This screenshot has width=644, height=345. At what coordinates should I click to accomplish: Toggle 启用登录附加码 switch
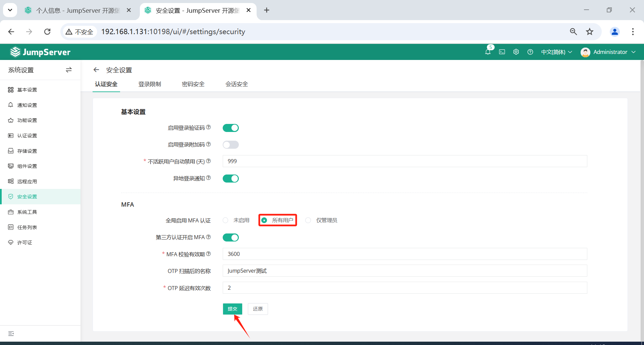[x=231, y=145]
